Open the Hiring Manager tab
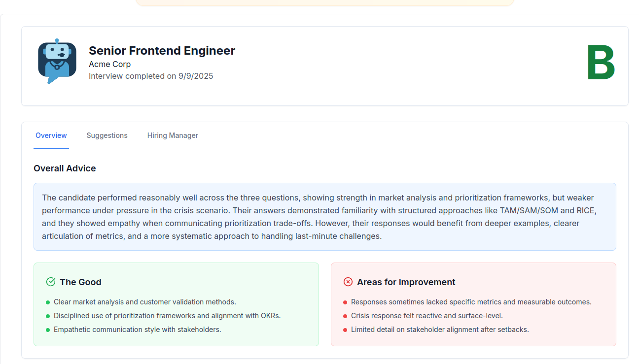 (x=172, y=135)
